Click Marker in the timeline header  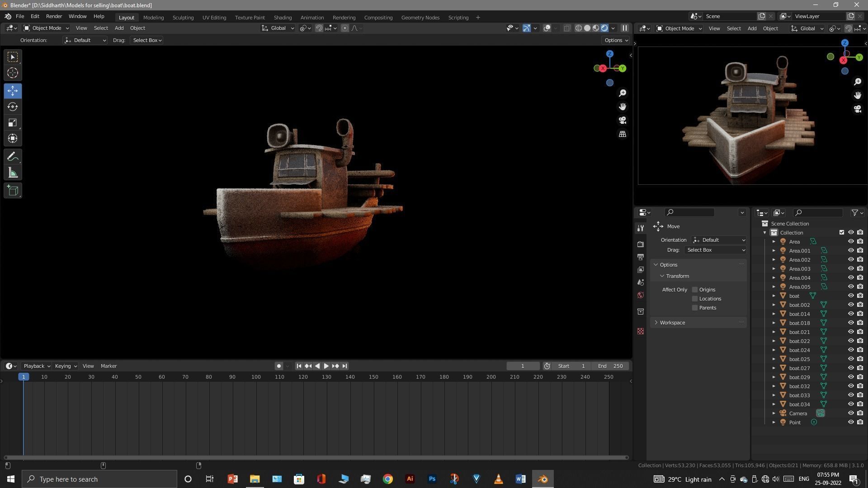click(x=108, y=366)
